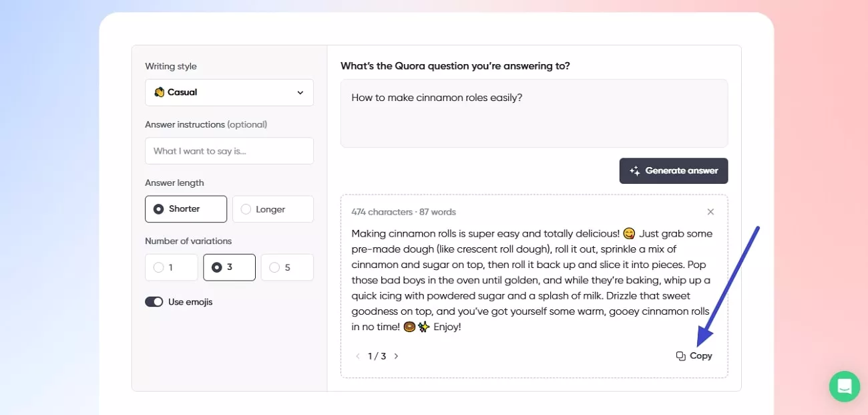Click the Answer instructions input field
This screenshot has width=868, height=415.
point(229,150)
